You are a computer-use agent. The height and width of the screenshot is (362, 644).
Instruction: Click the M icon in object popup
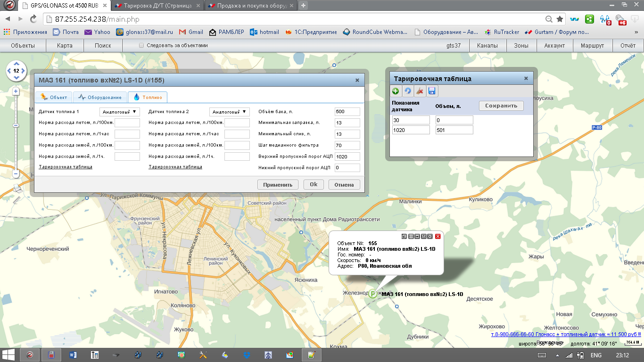[x=424, y=236]
